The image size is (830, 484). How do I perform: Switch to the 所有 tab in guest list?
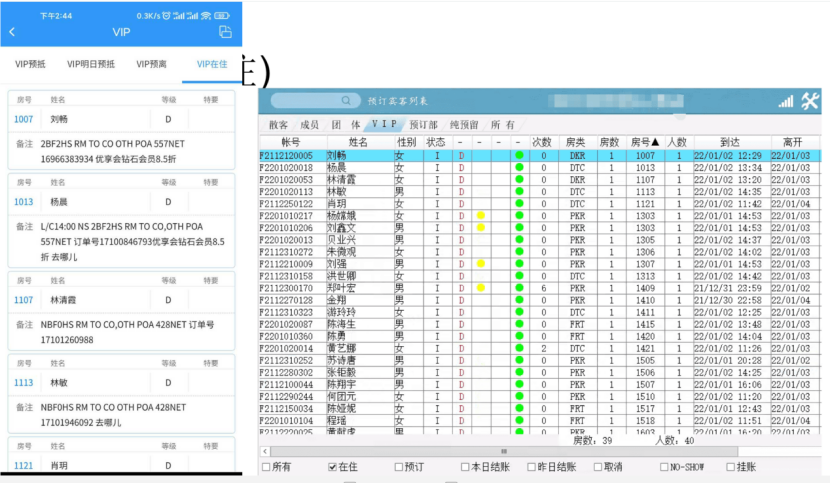point(503,125)
